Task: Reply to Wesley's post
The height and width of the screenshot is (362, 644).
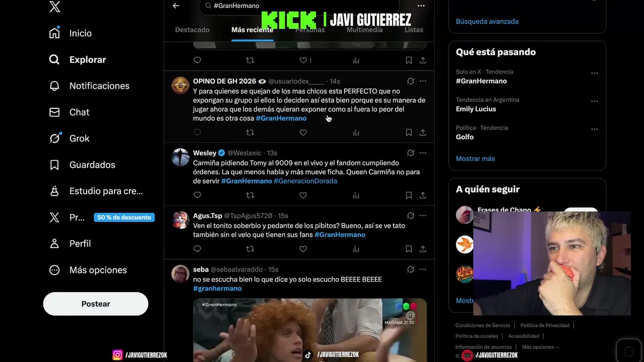Action: coord(197,195)
